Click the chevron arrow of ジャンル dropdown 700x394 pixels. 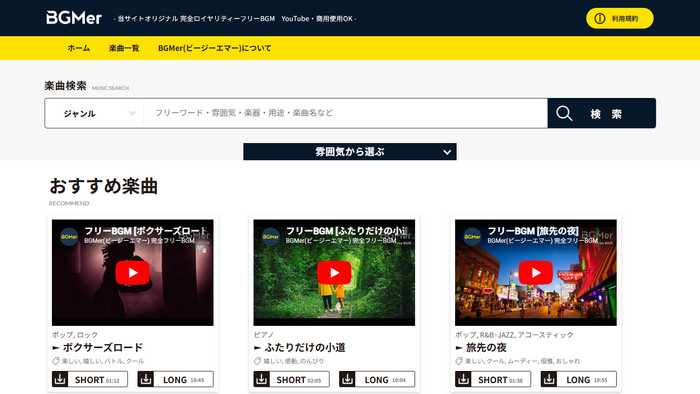pos(132,113)
